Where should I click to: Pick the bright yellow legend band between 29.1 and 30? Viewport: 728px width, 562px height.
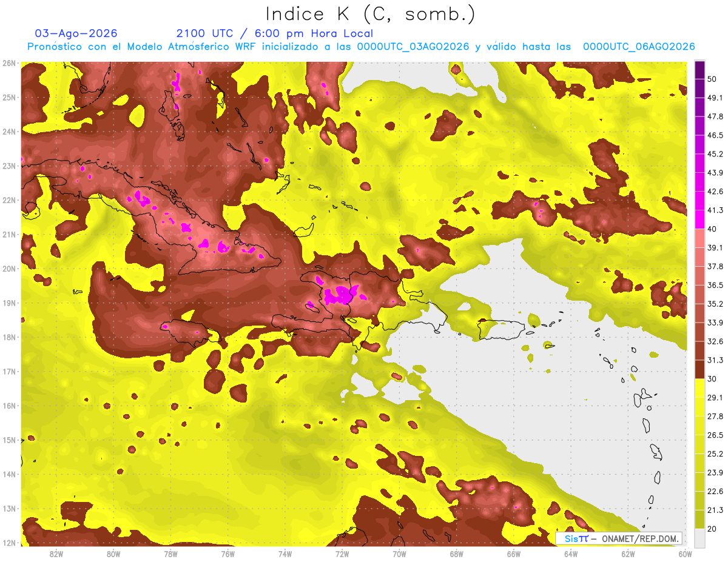pos(699,388)
